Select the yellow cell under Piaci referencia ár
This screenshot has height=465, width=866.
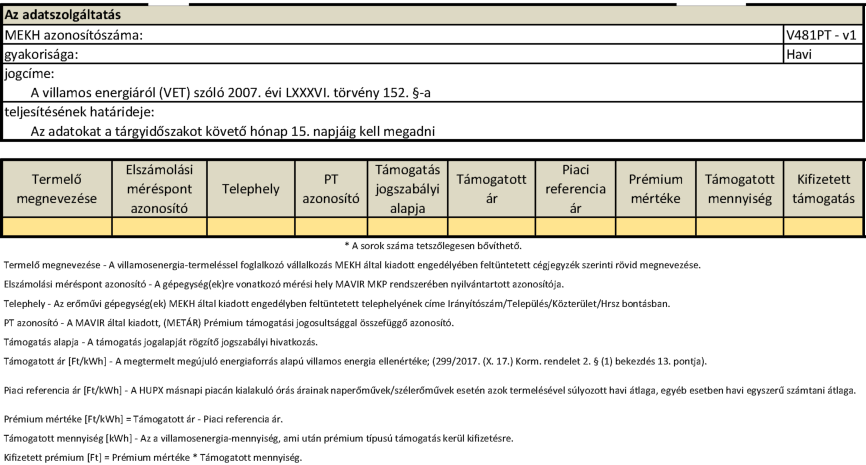[575, 226]
